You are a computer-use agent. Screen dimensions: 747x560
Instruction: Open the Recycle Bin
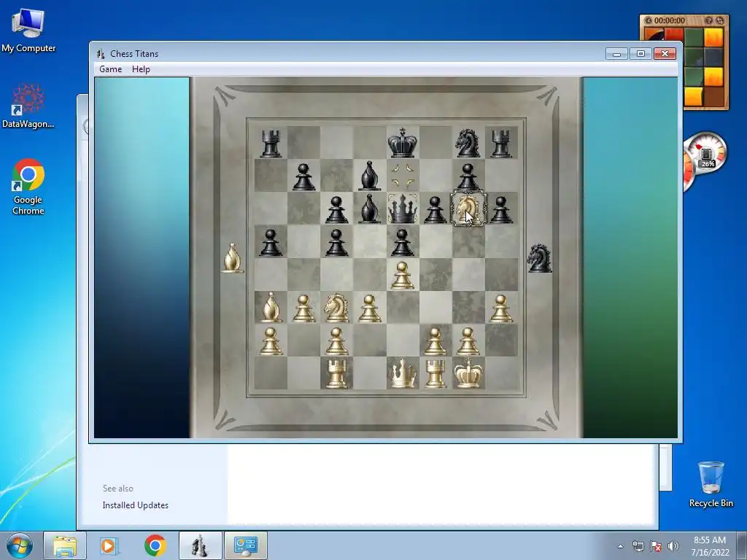[x=711, y=484]
